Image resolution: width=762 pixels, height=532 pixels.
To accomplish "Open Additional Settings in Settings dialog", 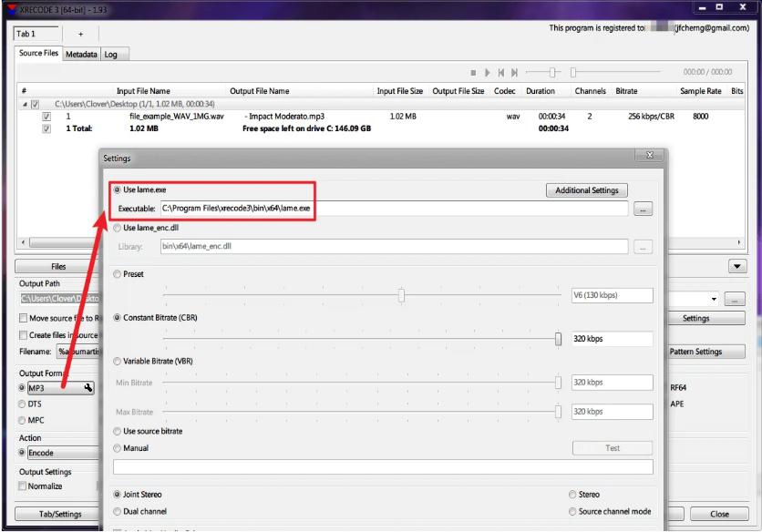I will tap(587, 190).
